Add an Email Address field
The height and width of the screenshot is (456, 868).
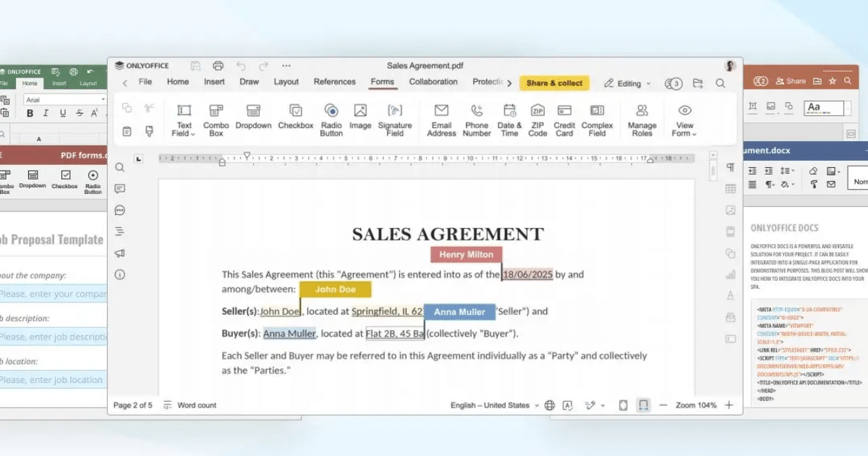(441, 119)
